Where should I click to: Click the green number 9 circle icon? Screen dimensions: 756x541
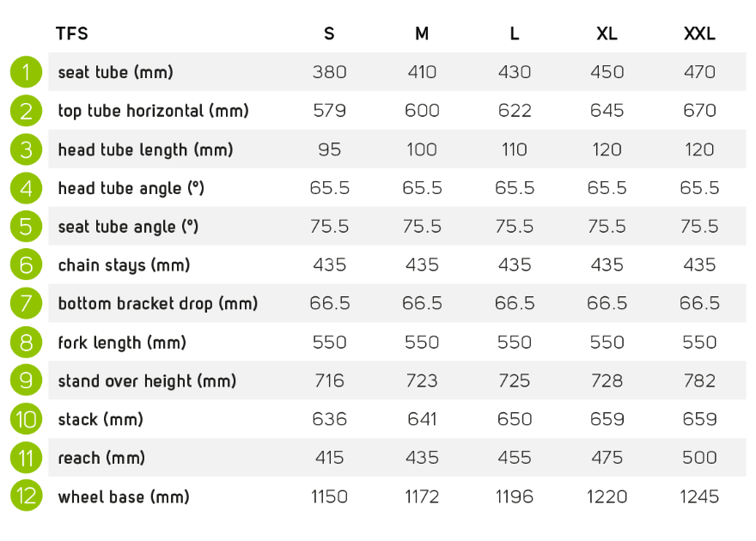[x=26, y=380]
